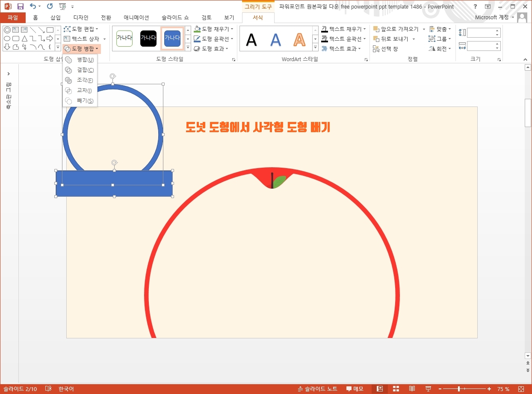Open the 도형 편집 edit shape dropdown
The width and height of the screenshot is (532, 394).
click(81, 29)
